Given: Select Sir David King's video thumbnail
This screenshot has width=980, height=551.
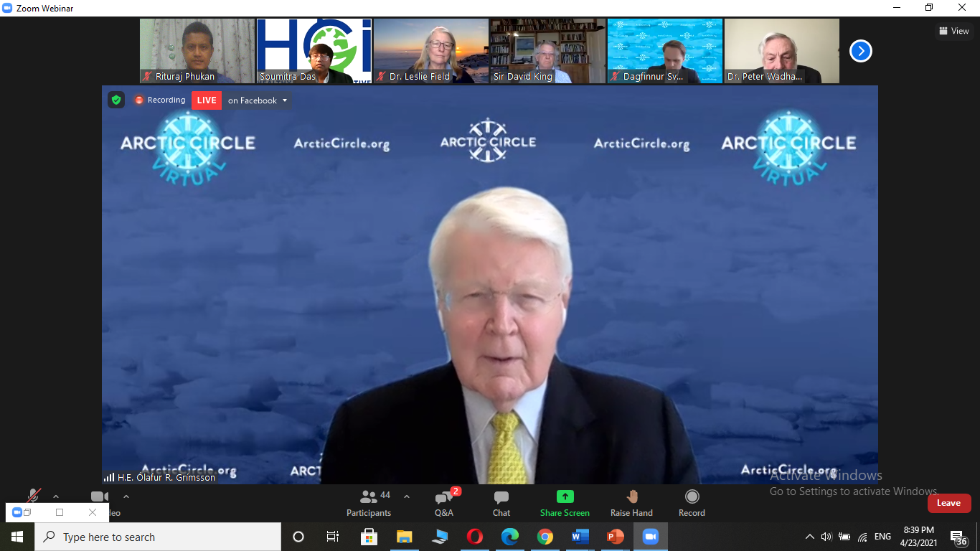Looking at the screenshot, I should pos(548,51).
